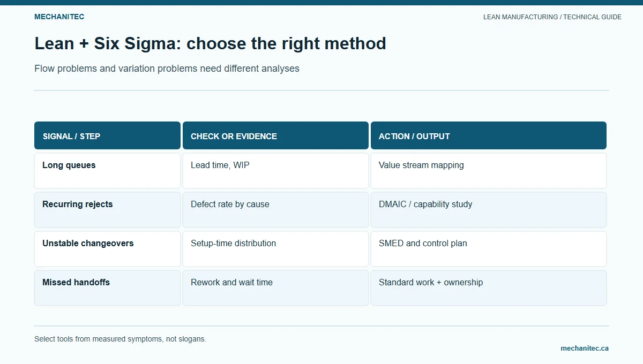The height and width of the screenshot is (364, 643).
Task: Click the subtitle about flow and variation problems
Action: 167,69
